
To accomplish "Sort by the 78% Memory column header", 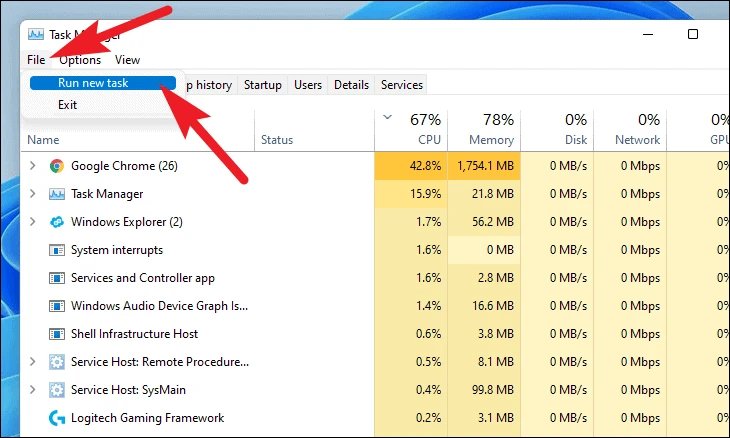I will coord(484,131).
